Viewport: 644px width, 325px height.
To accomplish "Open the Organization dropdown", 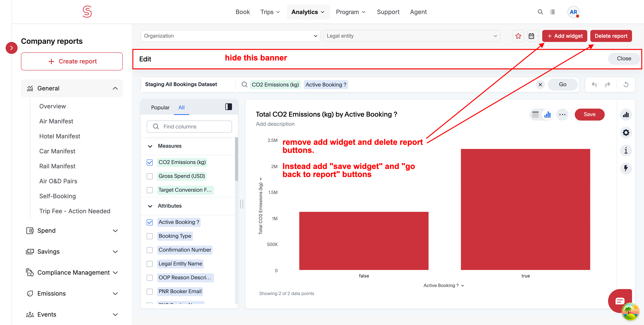I will [x=230, y=36].
